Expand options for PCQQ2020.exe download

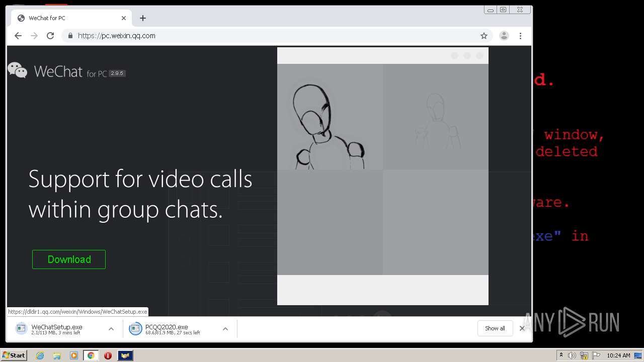[225, 329]
